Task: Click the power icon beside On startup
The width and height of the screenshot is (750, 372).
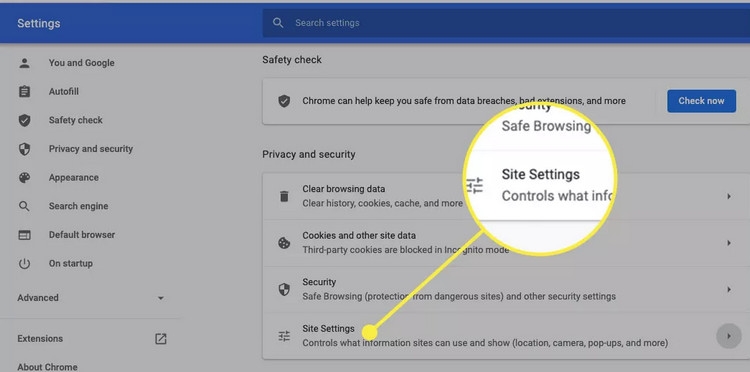Action: click(24, 263)
